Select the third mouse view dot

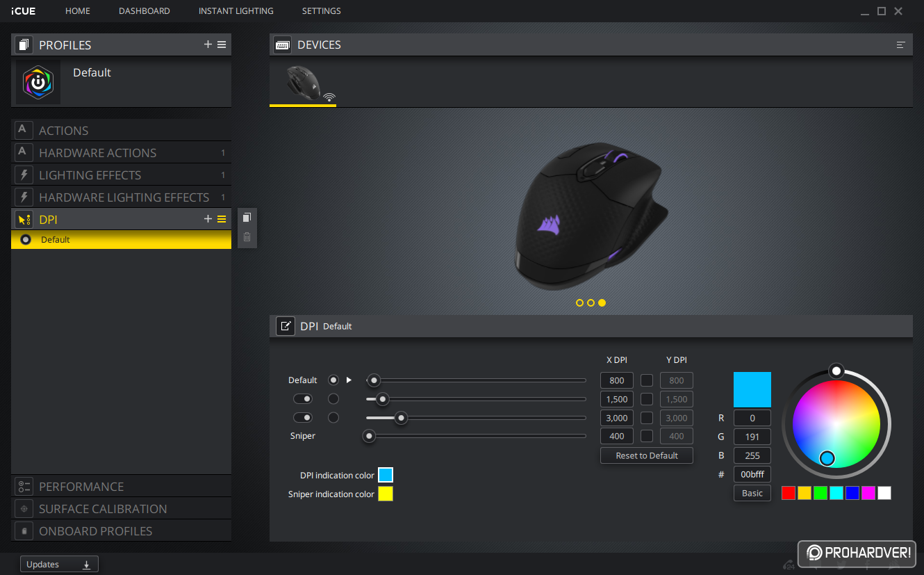602,302
